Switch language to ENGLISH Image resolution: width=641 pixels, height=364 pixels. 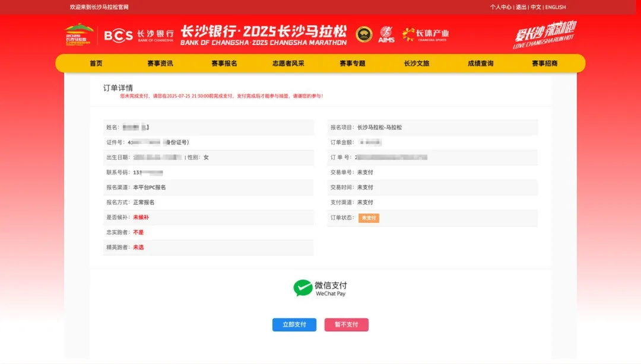pos(556,7)
